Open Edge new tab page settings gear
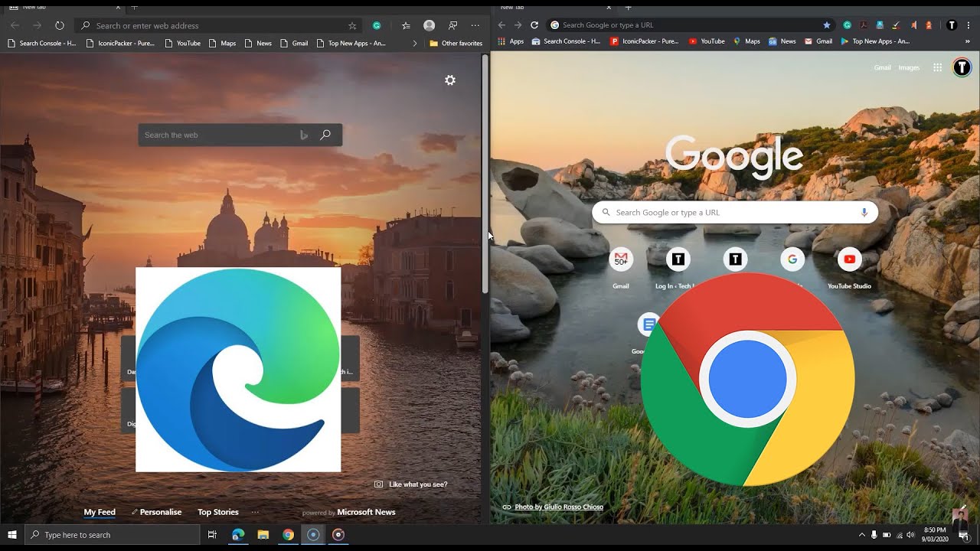Screen dimensions: 980x551 (x=450, y=80)
